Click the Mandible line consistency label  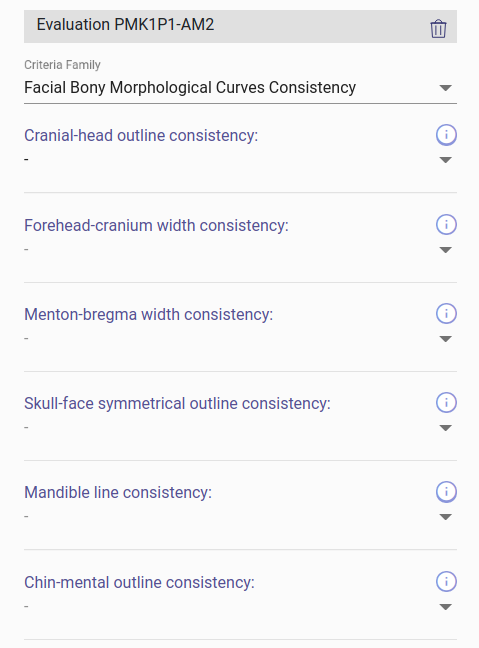click(118, 493)
